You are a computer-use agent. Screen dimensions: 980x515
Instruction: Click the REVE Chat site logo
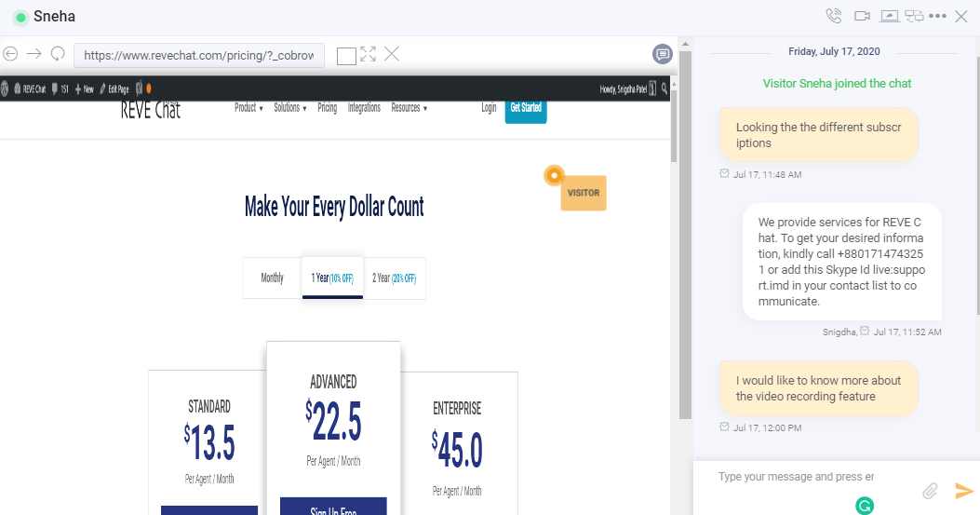click(x=151, y=110)
